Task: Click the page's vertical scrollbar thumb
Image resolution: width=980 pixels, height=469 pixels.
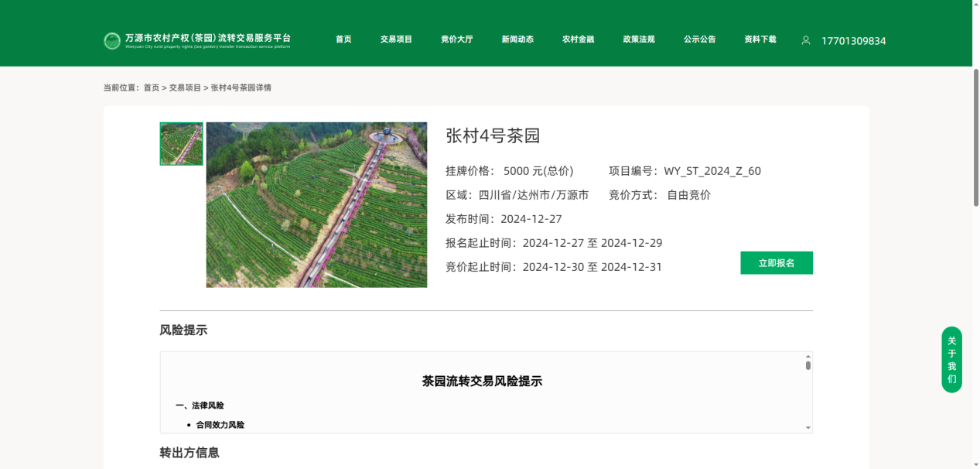Action: (975, 139)
